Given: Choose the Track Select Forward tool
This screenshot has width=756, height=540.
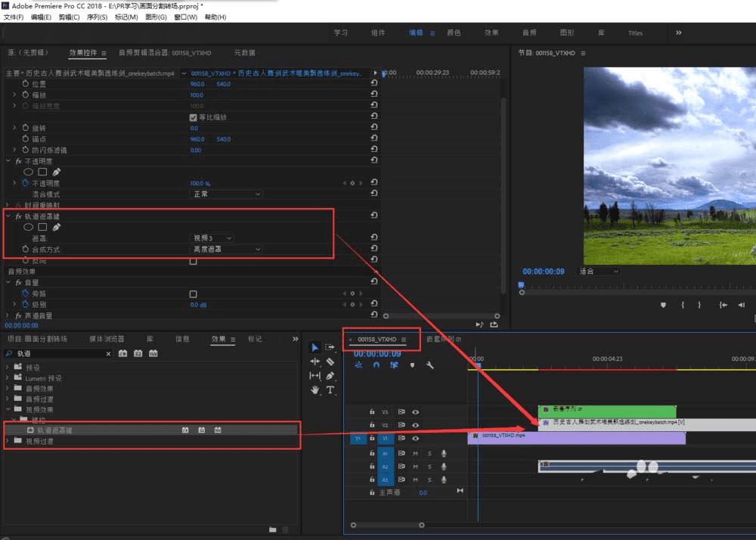Looking at the screenshot, I should (x=330, y=347).
